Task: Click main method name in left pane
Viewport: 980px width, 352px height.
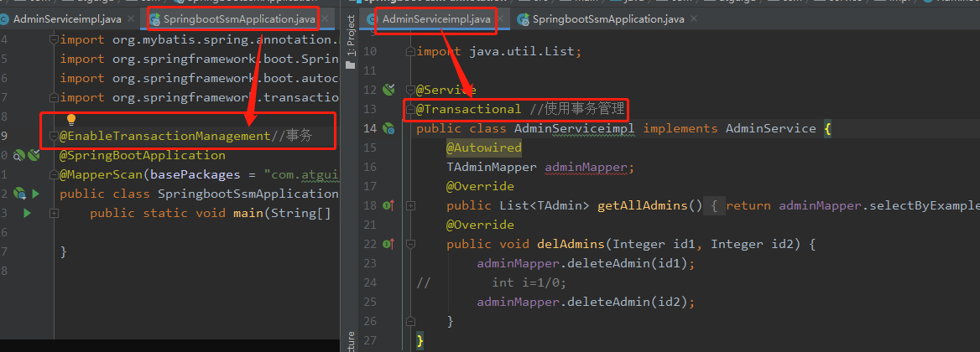Action: [248, 213]
